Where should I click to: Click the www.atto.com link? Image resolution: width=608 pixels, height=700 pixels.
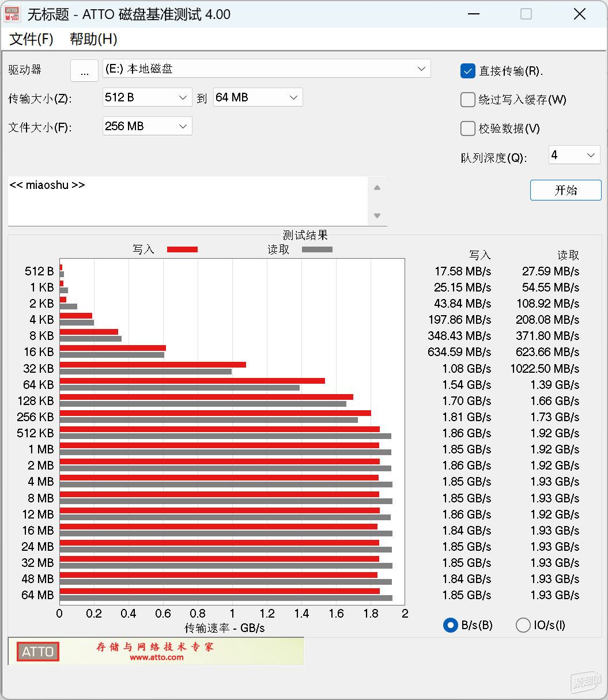[x=157, y=657]
